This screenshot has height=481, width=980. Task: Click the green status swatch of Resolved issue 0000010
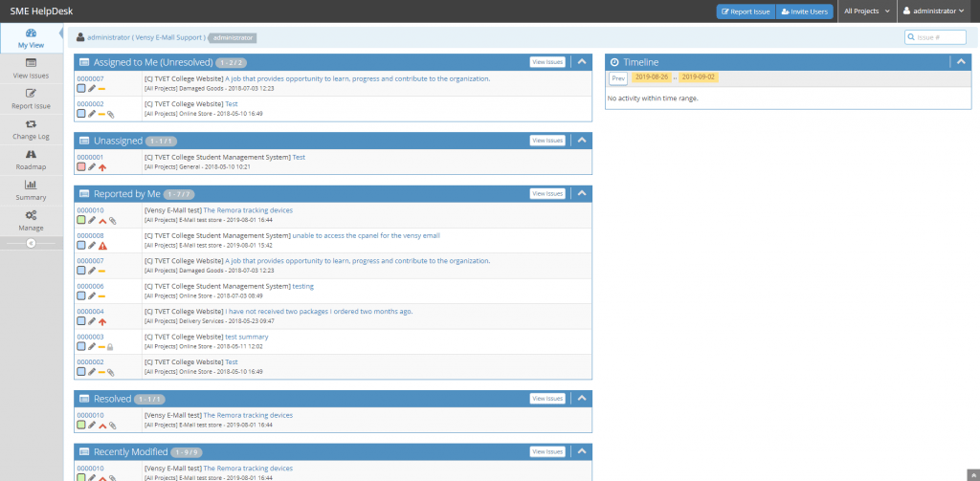click(81, 425)
